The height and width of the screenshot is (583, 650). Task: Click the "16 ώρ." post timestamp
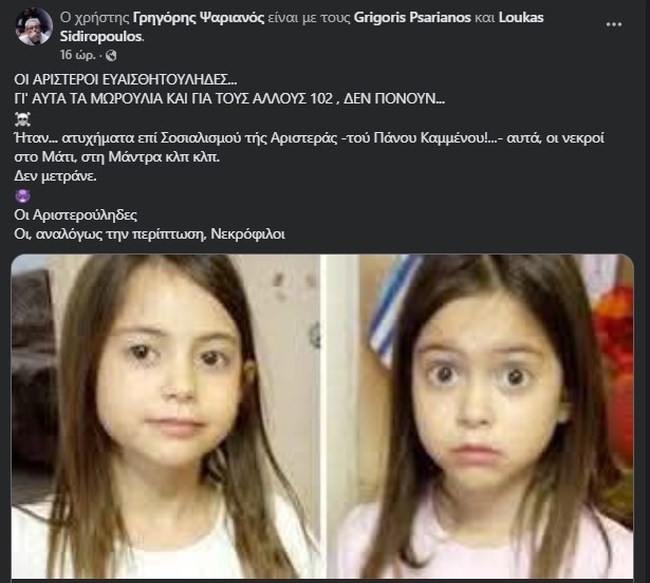click(x=78, y=55)
